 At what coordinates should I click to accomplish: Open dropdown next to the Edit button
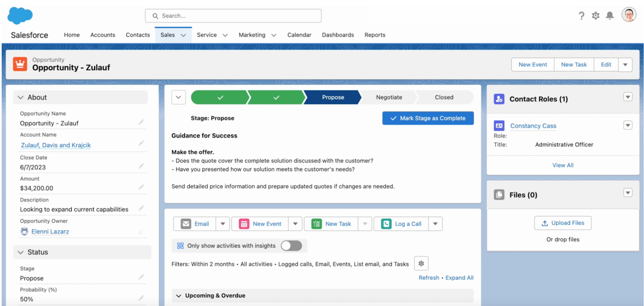click(625, 65)
